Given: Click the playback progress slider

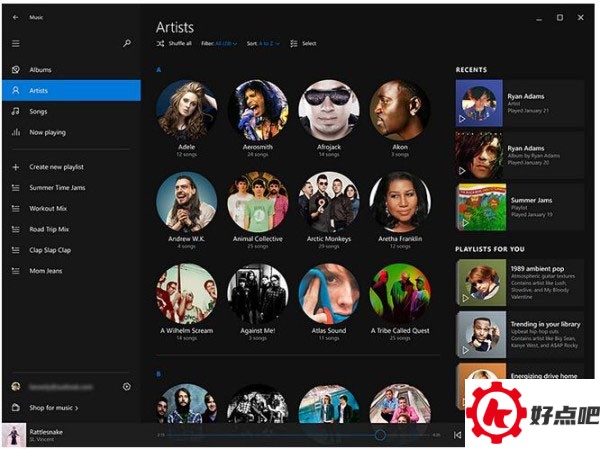Looking at the screenshot, I should coord(300,435).
